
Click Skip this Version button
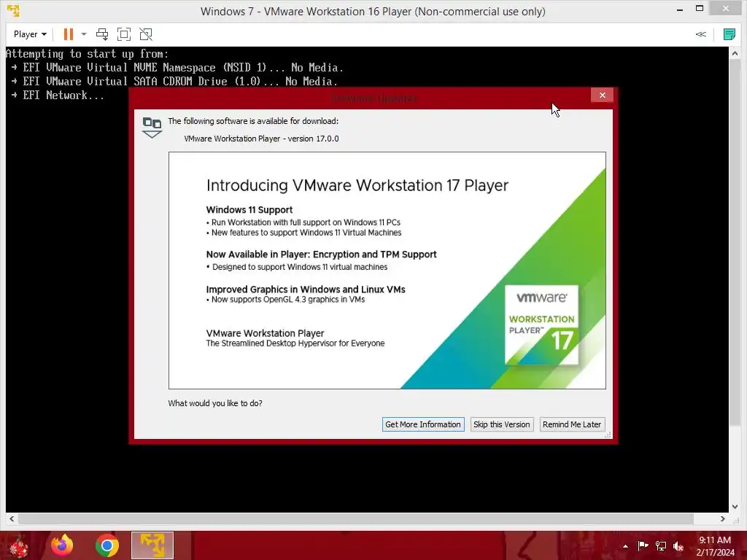[x=502, y=424]
